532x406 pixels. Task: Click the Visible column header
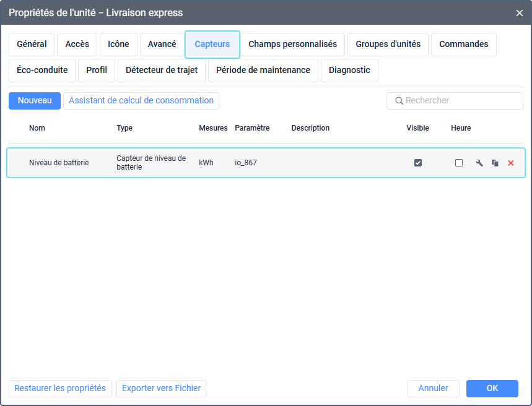(x=417, y=128)
